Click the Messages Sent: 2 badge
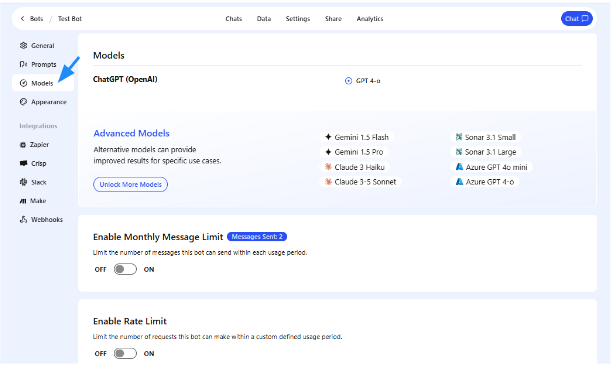This screenshot has height=365, width=611. click(x=257, y=236)
